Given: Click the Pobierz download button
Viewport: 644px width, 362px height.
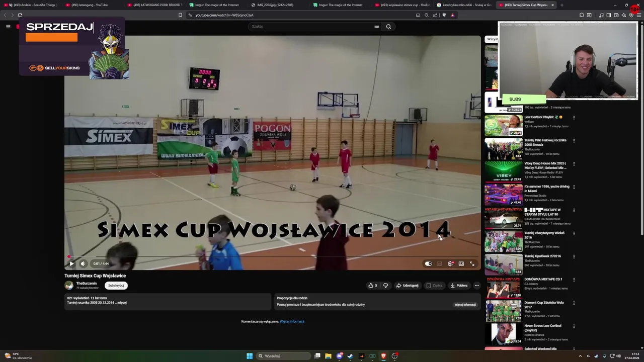Looking at the screenshot, I should [459, 285].
